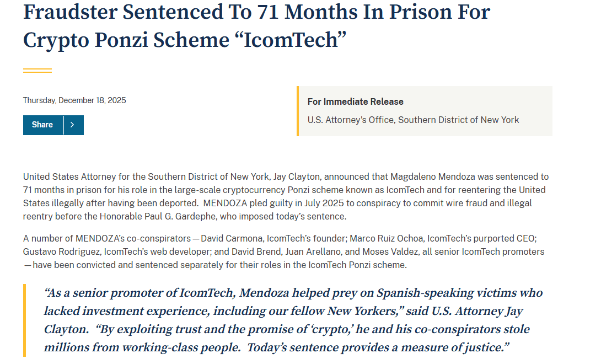Expand the Share chevron arrow

click(73, 125)
